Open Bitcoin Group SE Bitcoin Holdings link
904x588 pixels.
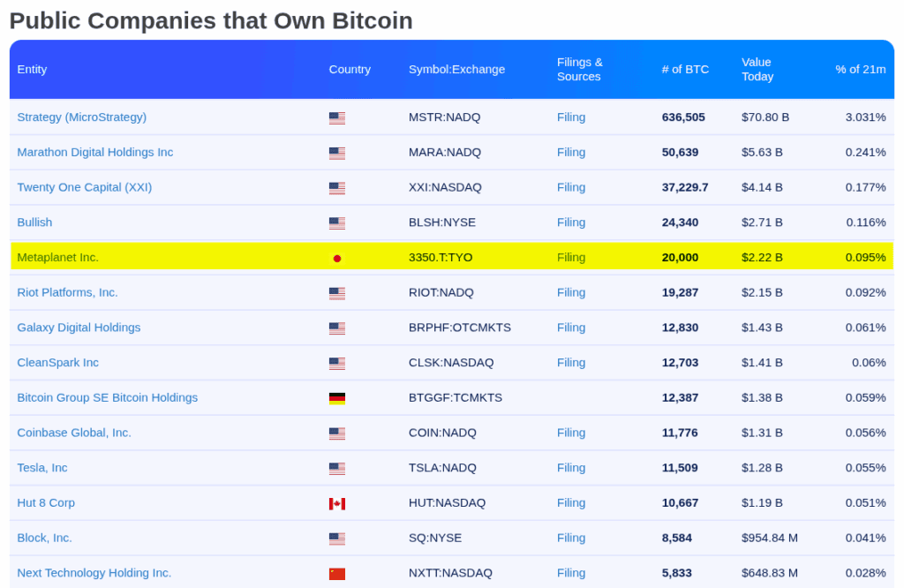click(x=107, y=398)
